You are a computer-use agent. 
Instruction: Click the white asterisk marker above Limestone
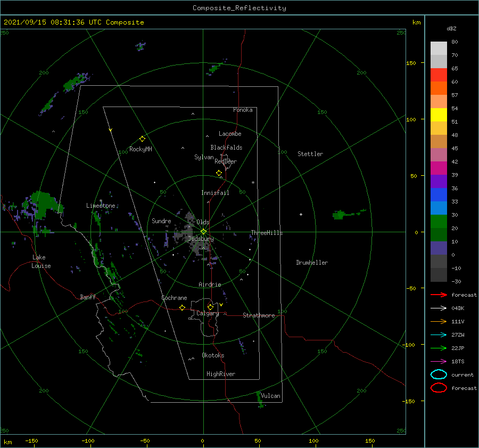pyautogui.click(x=101, y=201)
